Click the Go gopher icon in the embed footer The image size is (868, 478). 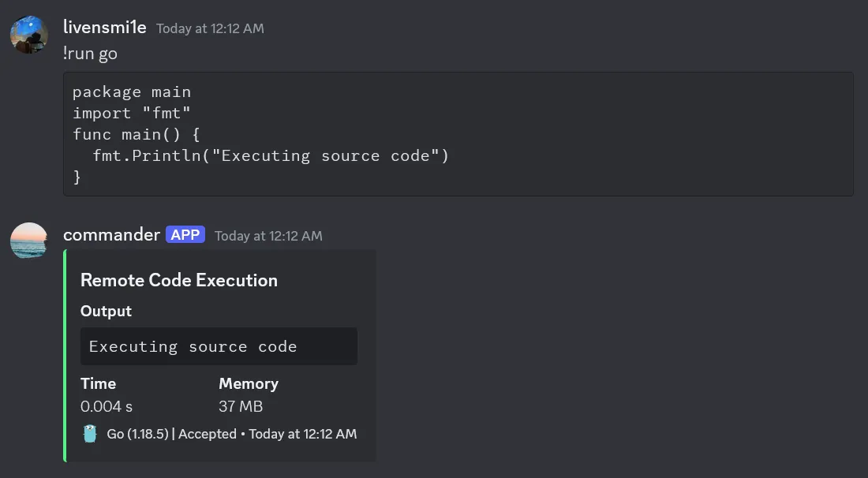[90, 433]
